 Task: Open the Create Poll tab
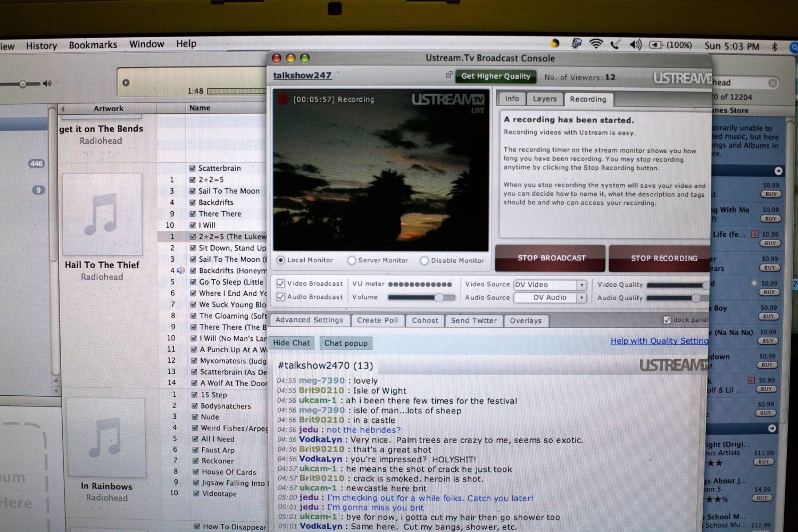pyautogui.click(x=377, y=320)
